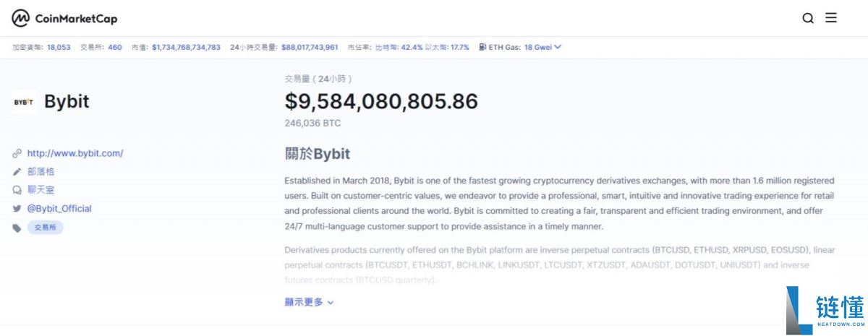Open the @Bybit_Official Twitter link
Screen dimensions: 868x336
[x=59, y=208]
